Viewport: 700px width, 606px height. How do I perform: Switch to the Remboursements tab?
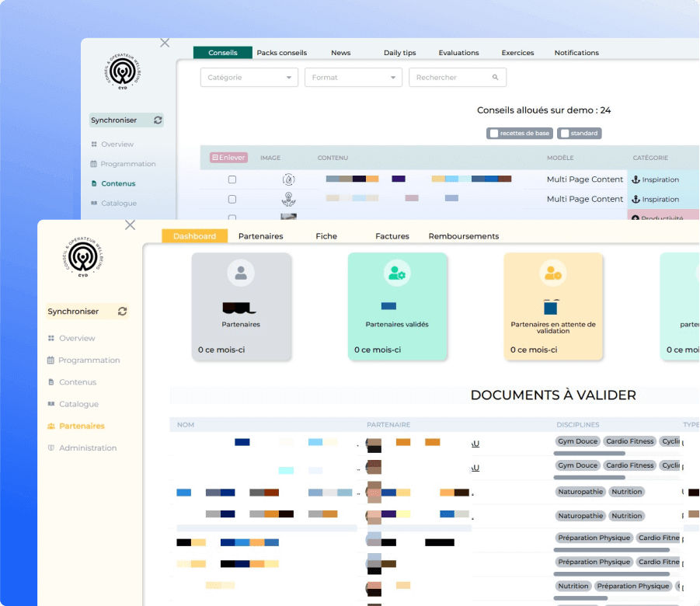tap(463, 236)
